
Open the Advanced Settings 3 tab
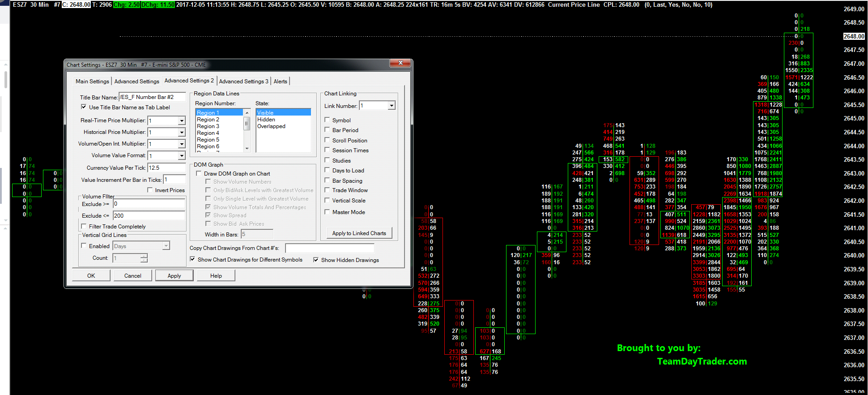(x=244, y=81)
